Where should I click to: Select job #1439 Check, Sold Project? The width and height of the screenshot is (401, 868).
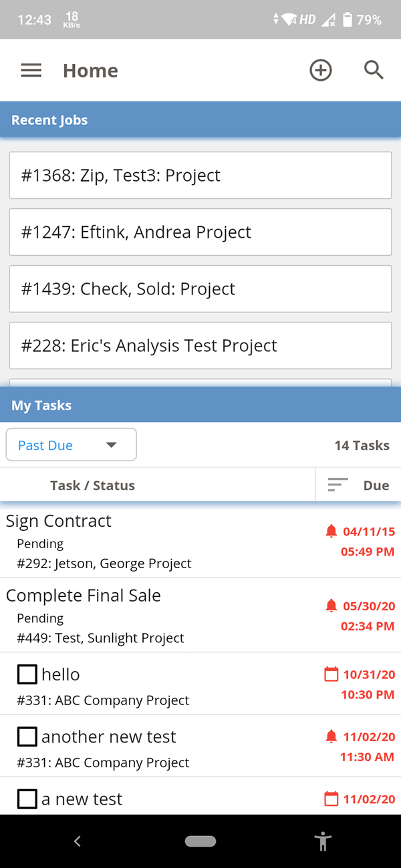(x=200, y=289)
